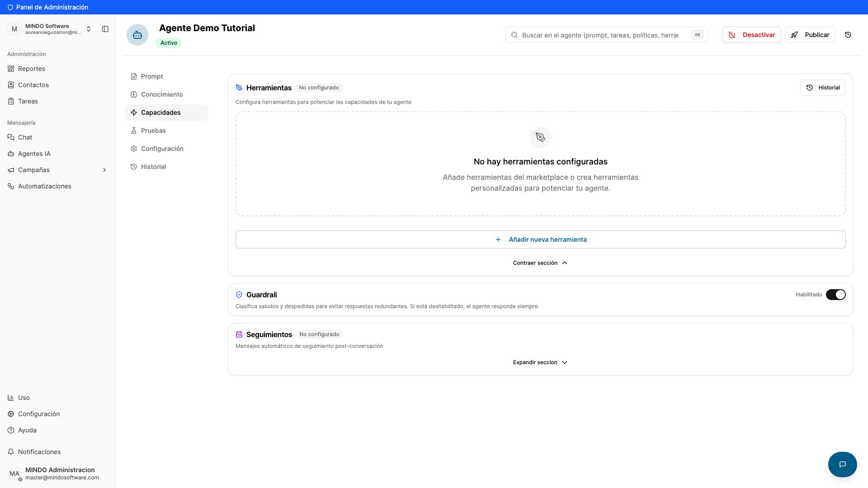868x488 pixels.
Task: Click the Panel de Administración shield icon
Action: pyautogui.click(x=10, y=7)
